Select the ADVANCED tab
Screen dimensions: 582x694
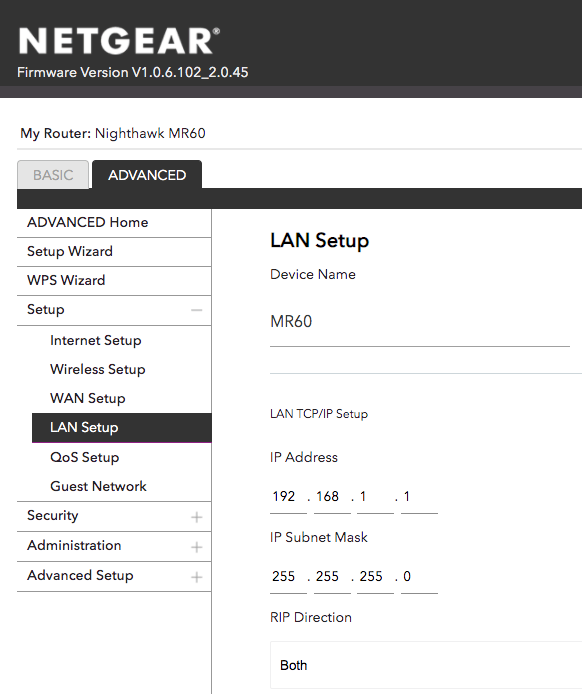tap(147, 175)
